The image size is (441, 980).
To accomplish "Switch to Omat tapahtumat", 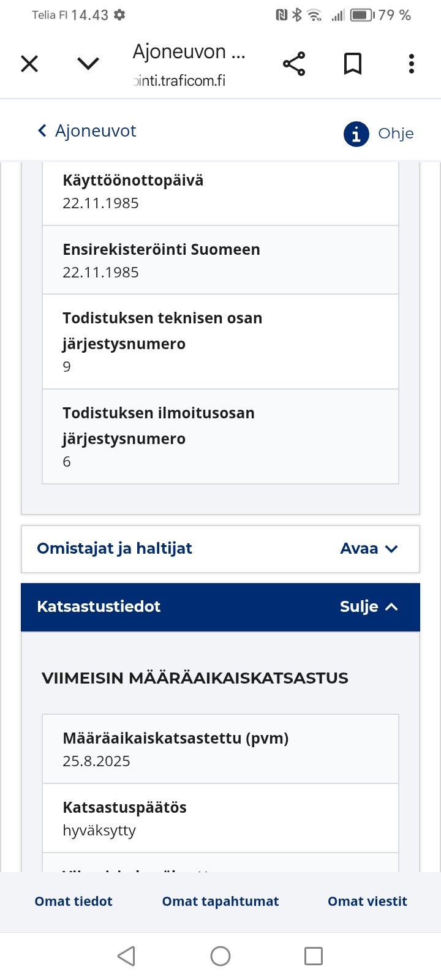I will (x=221, y=901).
